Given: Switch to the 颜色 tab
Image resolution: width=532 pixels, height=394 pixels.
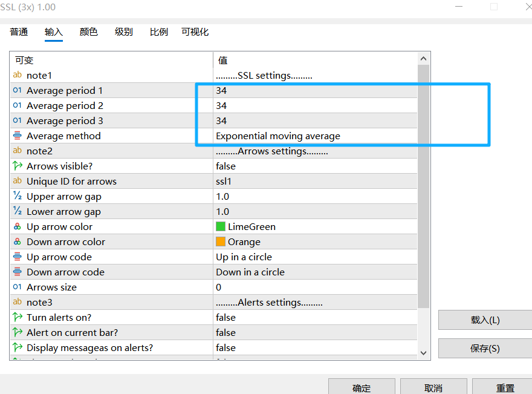Looking at the screenshot, I should click(88, 32).
